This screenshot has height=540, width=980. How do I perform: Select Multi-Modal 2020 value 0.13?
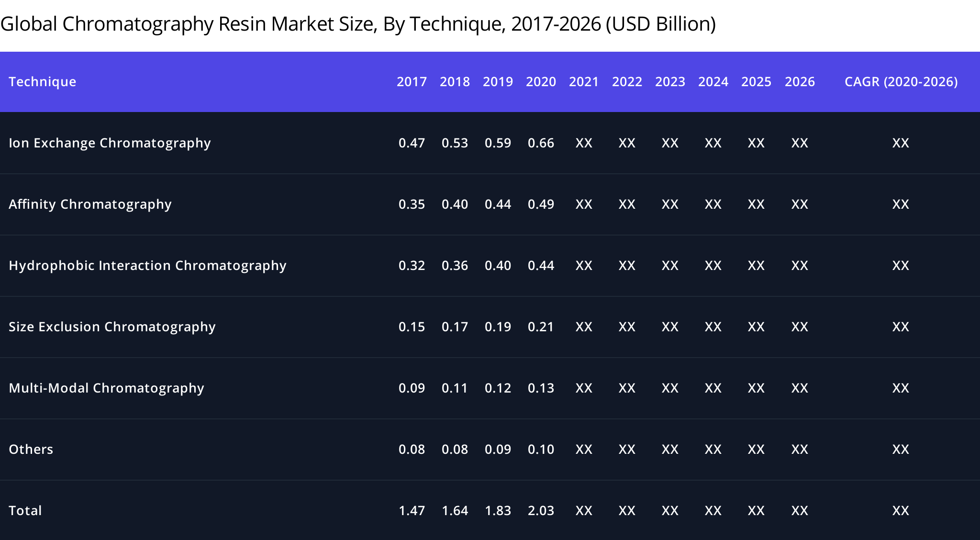click(x=541, y=388)
